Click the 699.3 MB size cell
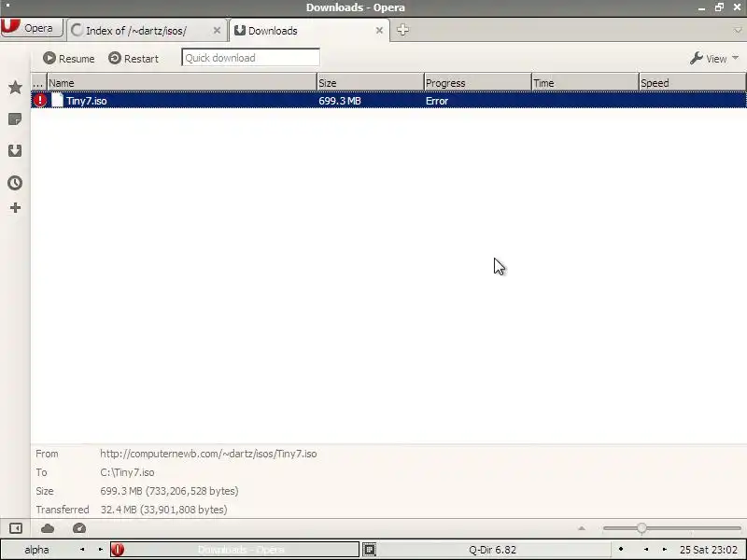The image size is (747, 560). point(340,101)
